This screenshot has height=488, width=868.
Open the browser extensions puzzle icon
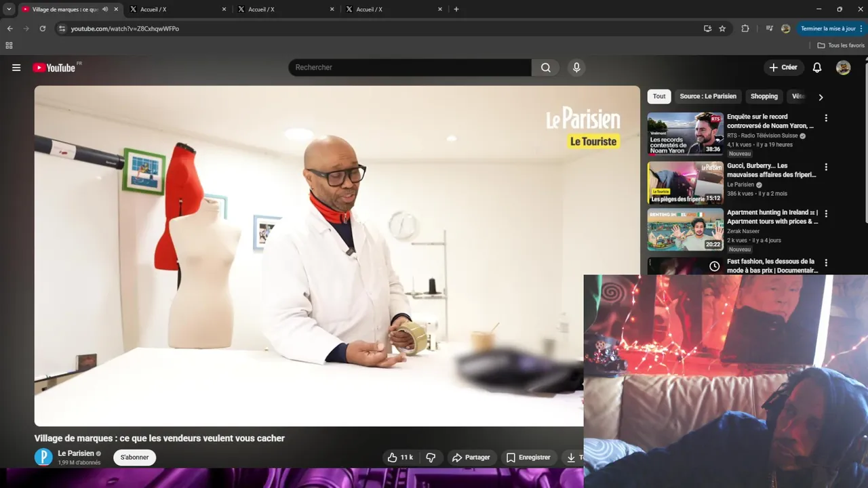[745, 28]
